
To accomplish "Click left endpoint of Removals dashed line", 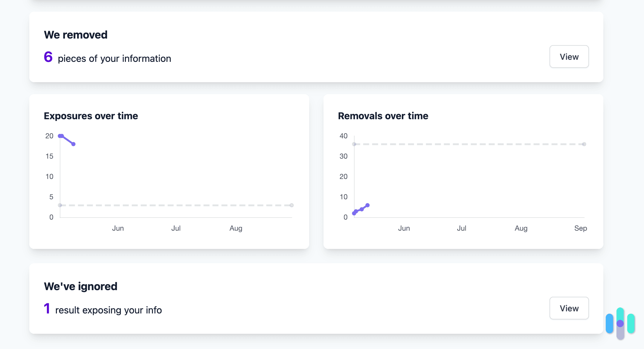I will click(x=354, y=144).
